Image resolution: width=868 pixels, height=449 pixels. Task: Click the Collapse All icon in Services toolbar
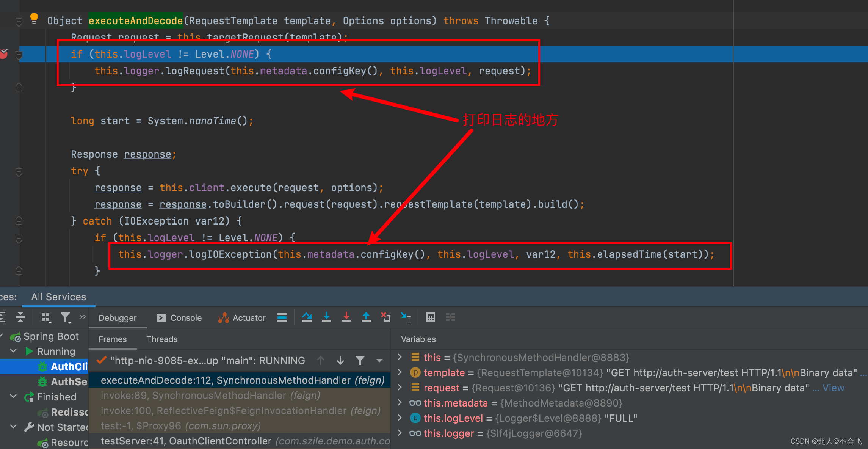coord(20,317)
